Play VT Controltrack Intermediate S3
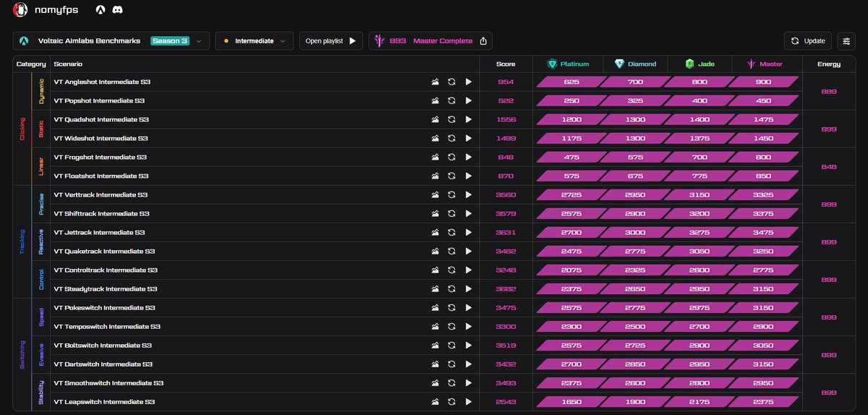The height and width of the screenshot is (415, 868). point(468,270)
